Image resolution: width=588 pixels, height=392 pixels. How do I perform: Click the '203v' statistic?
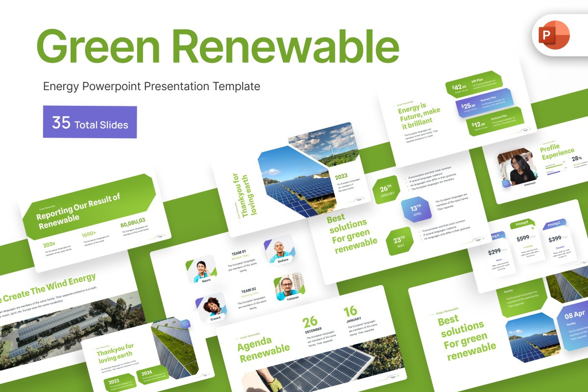pos(49,244)
